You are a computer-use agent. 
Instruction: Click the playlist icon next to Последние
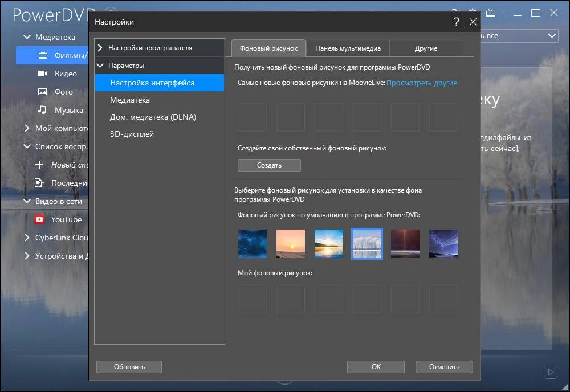pyautogui.click(x=39, y=183)
